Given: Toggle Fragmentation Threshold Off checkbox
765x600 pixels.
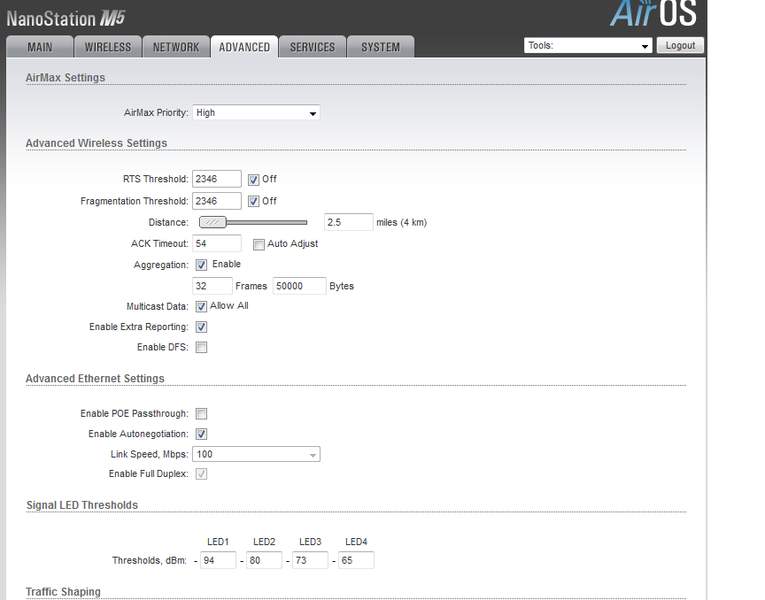Looking at the screenshot, I should click(x=253, y=201).
